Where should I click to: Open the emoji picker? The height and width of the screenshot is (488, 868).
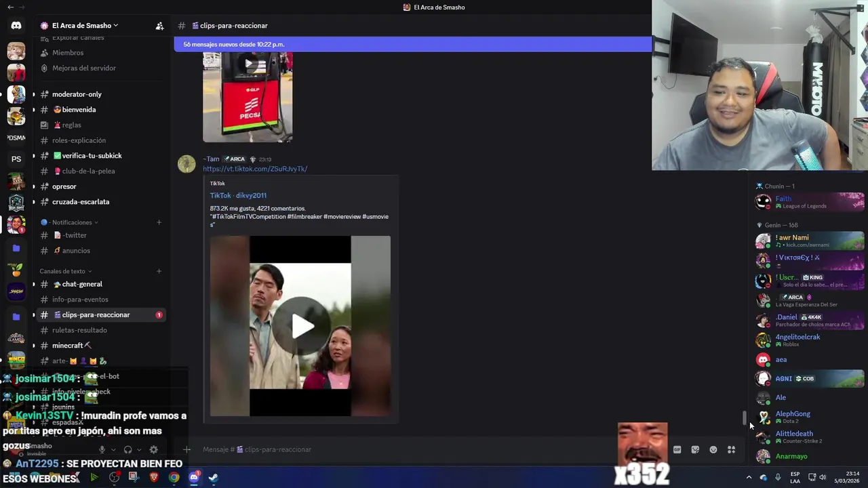click(713, 449)
